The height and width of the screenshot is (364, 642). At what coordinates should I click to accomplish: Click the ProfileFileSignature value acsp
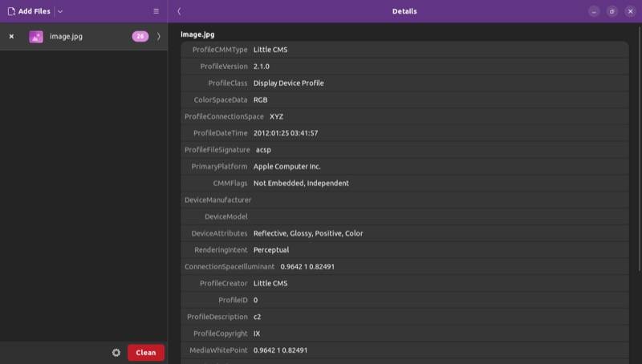[x=263, y=150]
